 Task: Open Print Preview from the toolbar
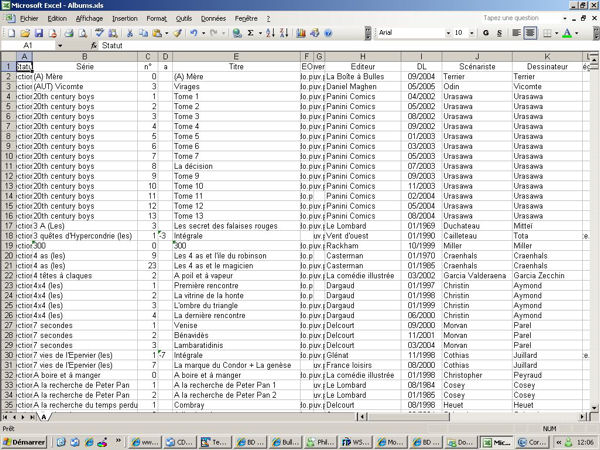[82, 33]
